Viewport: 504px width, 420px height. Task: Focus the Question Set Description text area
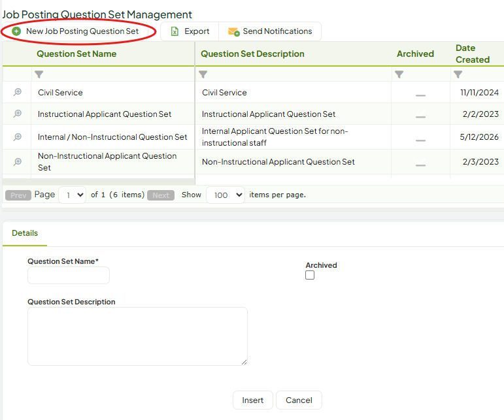pos(137,336)
